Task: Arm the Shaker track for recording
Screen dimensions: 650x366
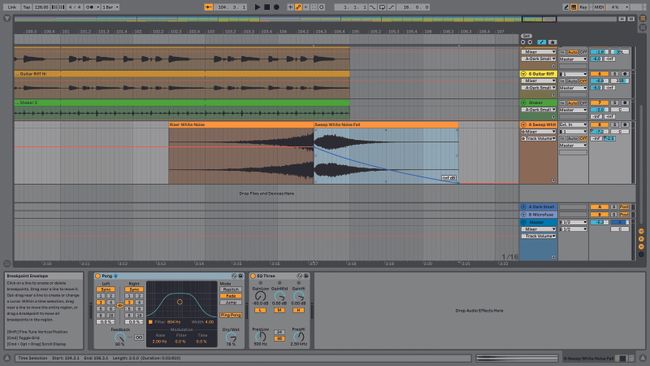Action: (x=625, y=102)
